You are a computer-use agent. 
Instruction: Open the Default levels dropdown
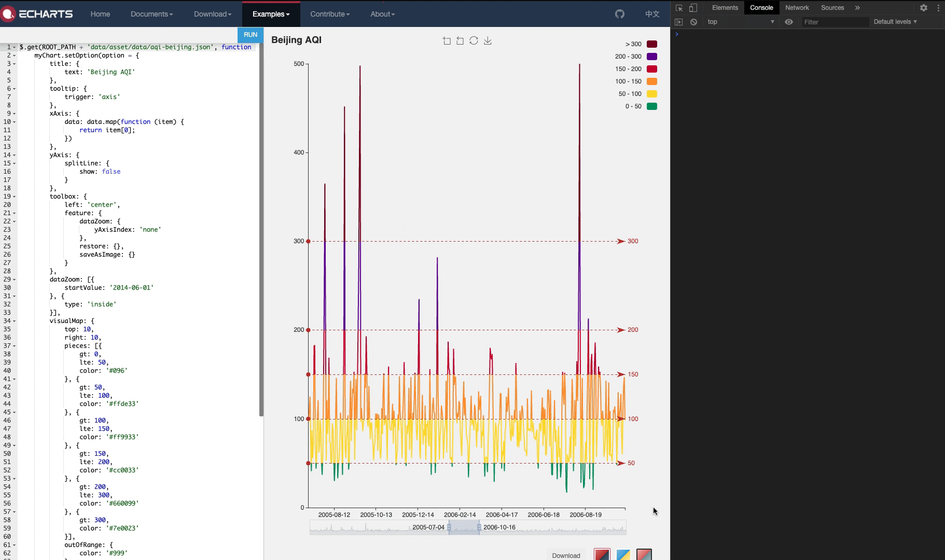895,22
